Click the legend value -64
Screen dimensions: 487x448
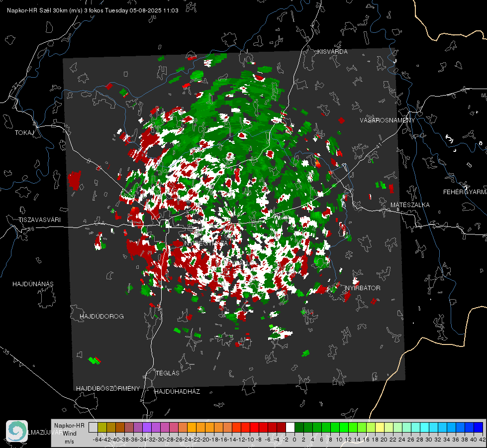click(97, 440)
